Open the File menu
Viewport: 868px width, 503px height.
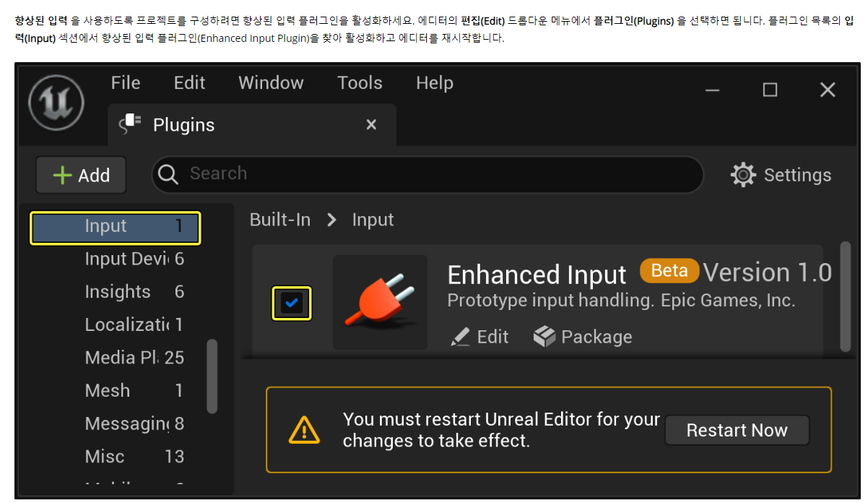pos(126,83)
